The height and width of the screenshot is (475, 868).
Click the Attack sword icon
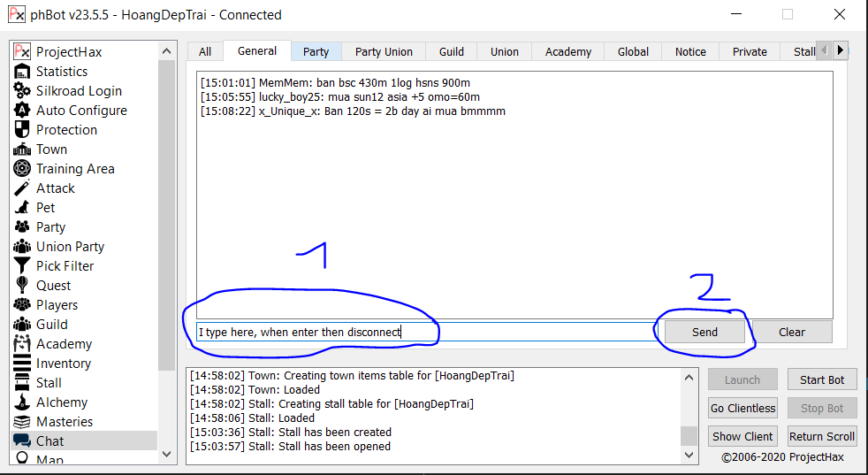[x=22, y=188]
